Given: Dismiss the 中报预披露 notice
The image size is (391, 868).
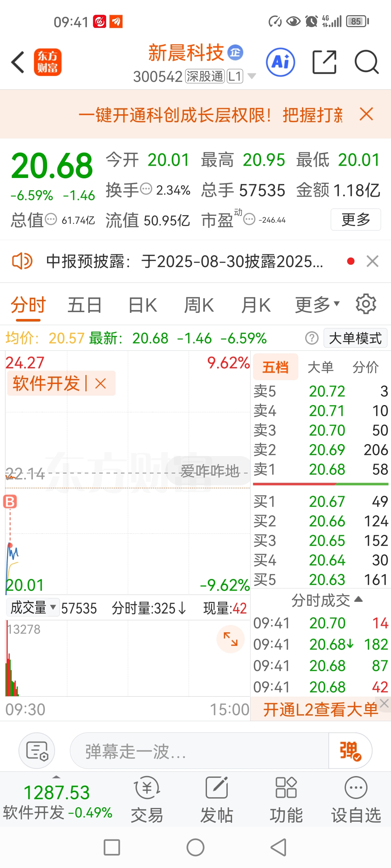Looking at the screenshot, I should click(x=373, y=261).
